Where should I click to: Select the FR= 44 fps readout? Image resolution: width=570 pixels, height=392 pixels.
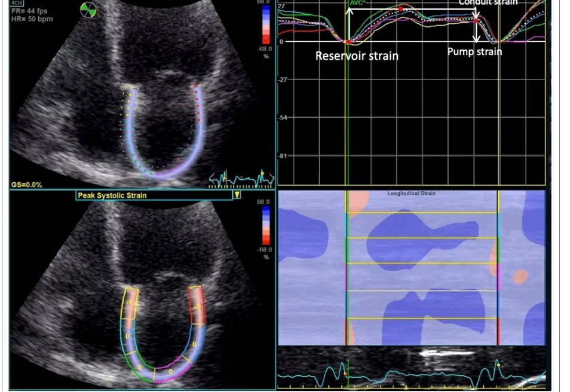click(x=29, y=11)
